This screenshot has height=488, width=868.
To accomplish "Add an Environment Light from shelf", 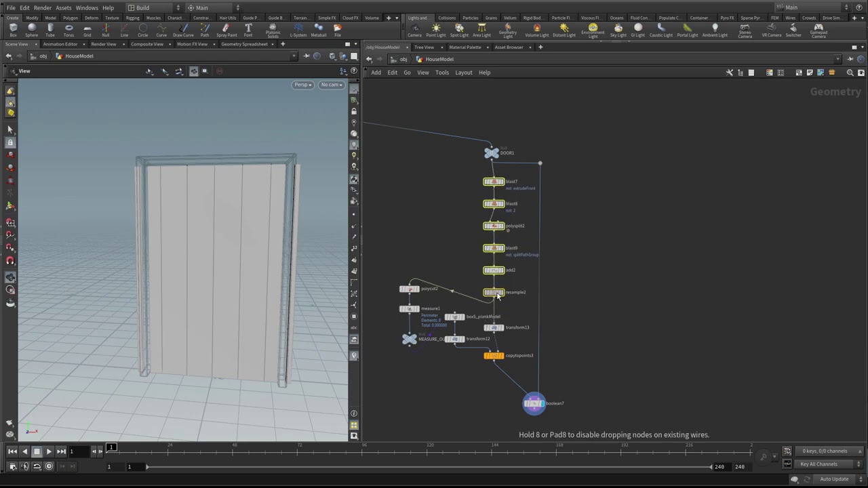I will [x=593, y=30].
